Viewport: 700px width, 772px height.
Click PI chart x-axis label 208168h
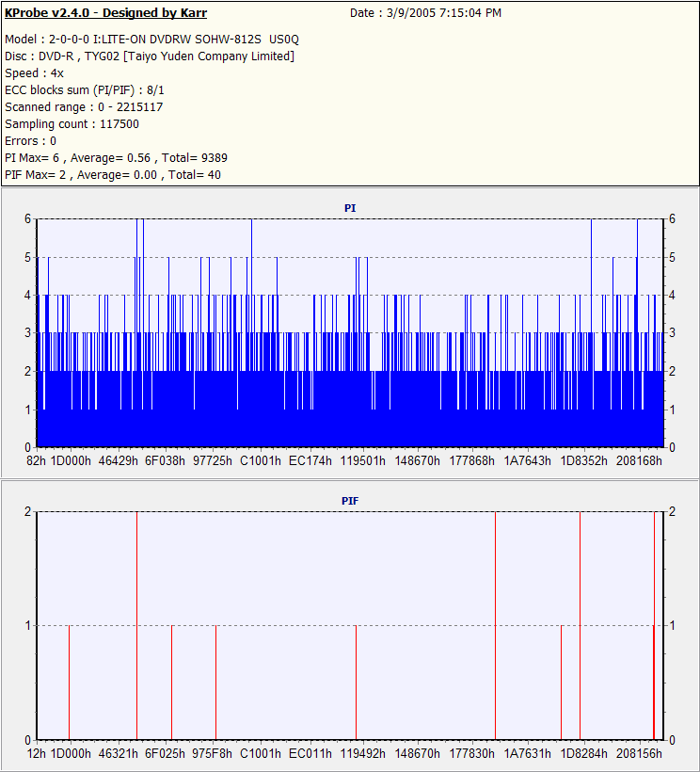pyautogui.click(x=640, y=460)
